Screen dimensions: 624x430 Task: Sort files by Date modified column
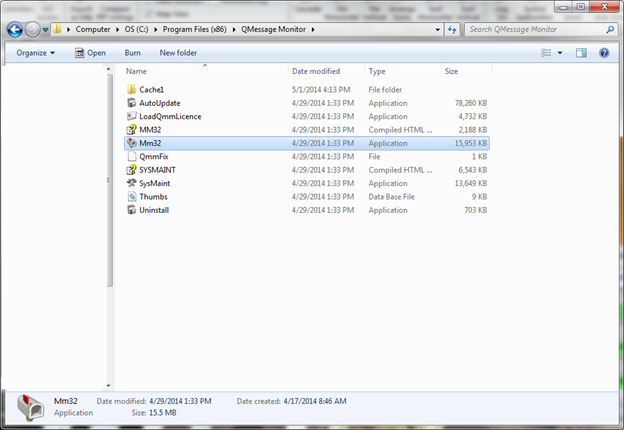[314, 72]
